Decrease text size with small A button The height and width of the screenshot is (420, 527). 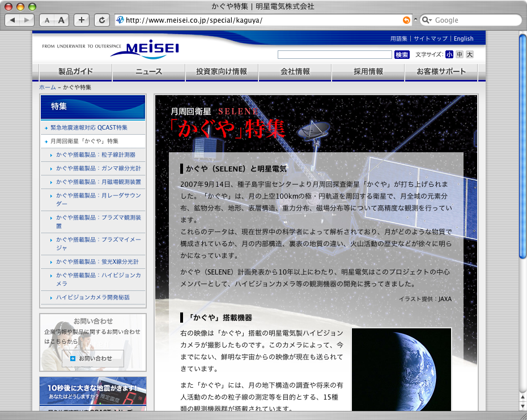[x=46, y=20]
